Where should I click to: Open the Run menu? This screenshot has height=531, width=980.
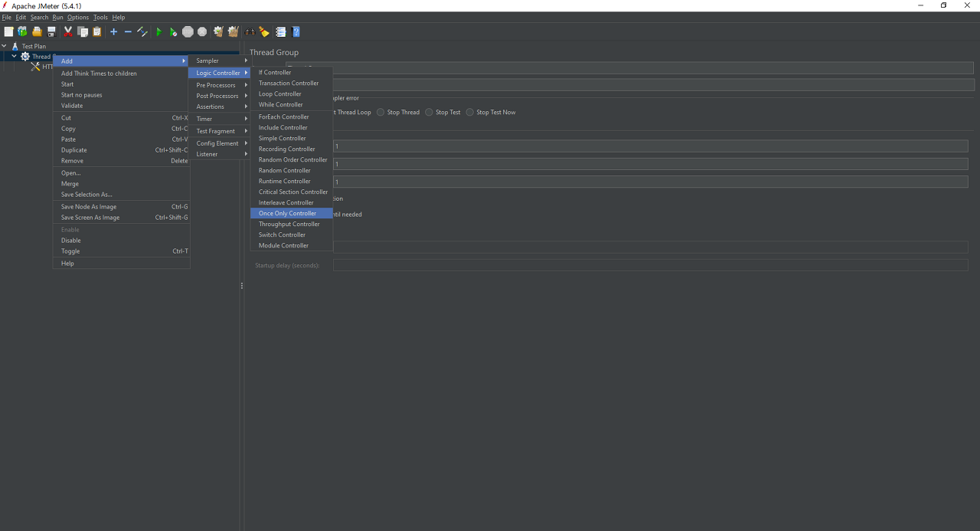[x=57, y=17]
